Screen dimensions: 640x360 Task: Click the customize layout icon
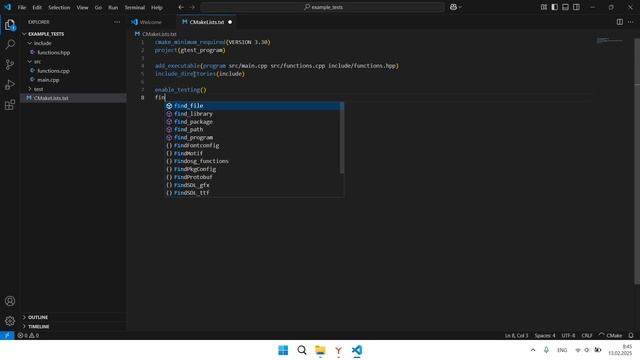click(x=544, y=7)
